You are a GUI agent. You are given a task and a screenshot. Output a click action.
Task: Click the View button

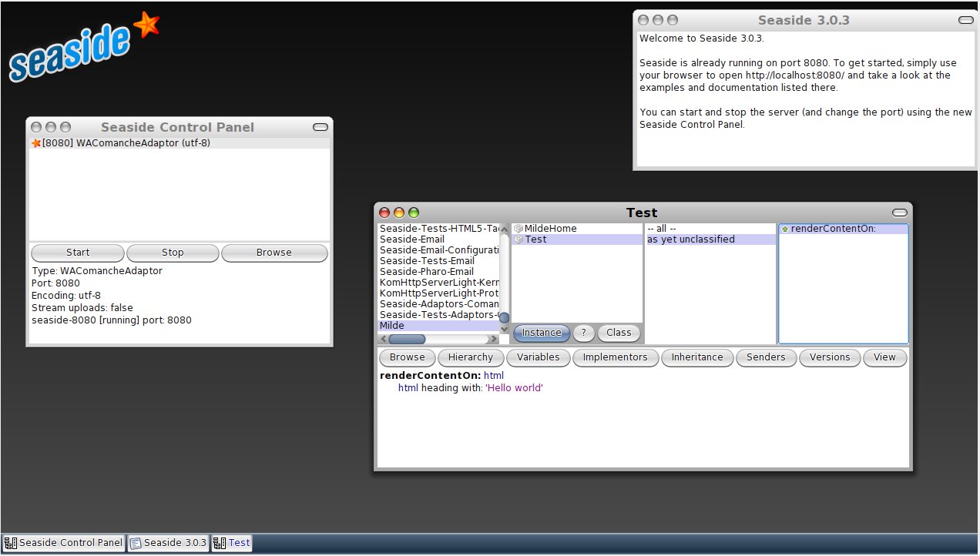pos(884,357)
